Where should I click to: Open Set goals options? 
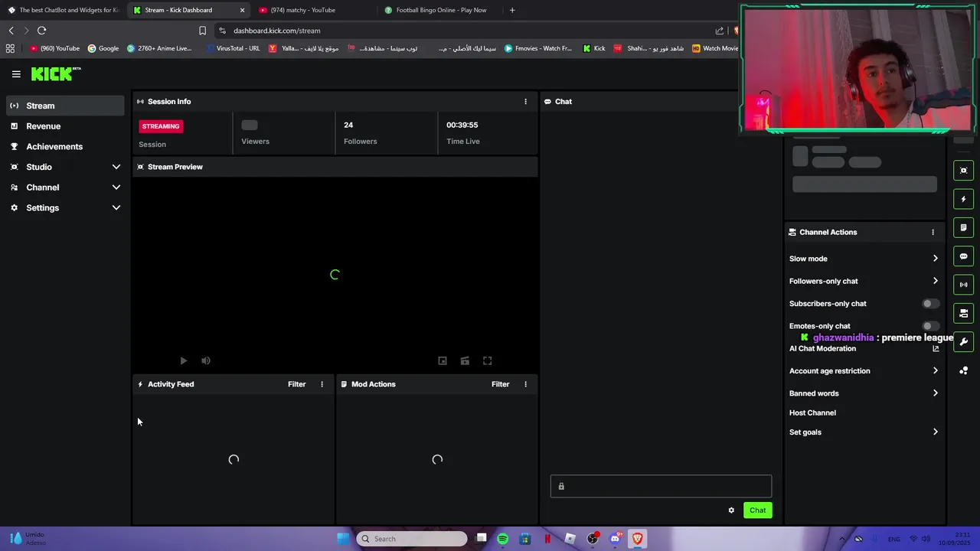click(864, 432)
